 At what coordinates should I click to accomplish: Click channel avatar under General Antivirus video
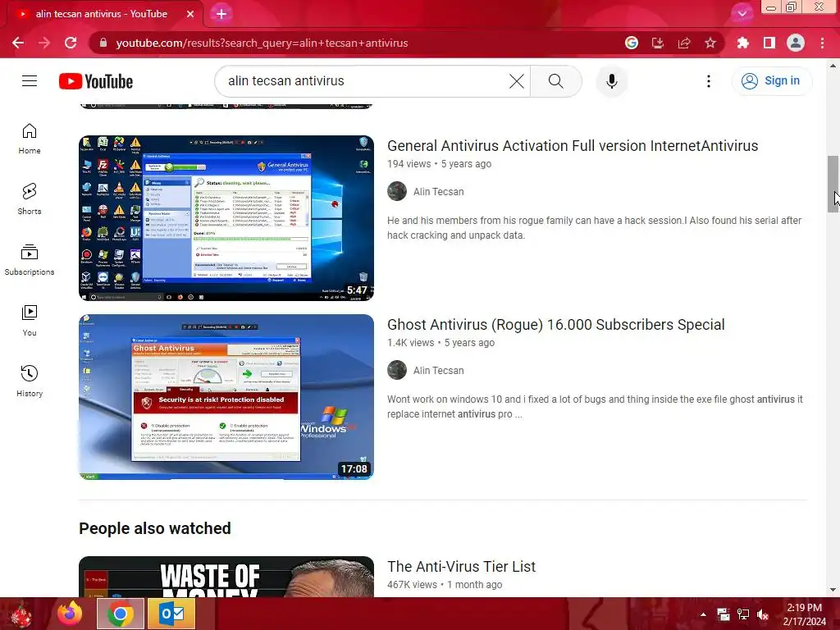point(397,191)
